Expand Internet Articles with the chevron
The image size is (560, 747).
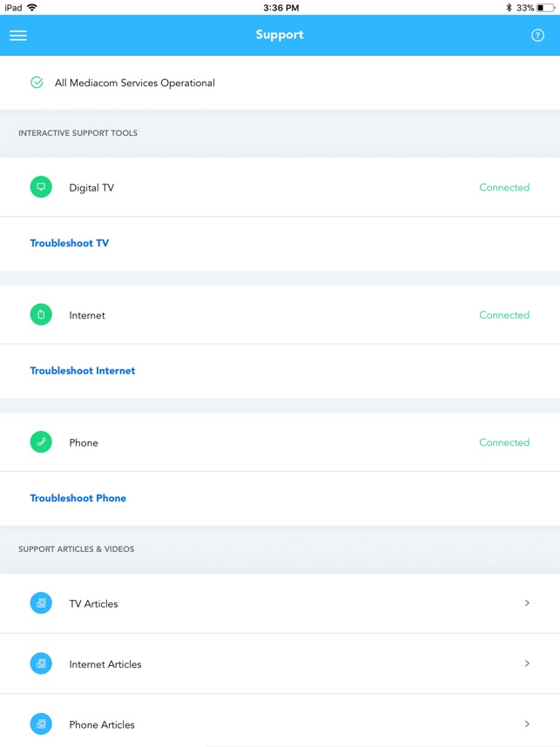pyautogui.click(x=527, y=663)
